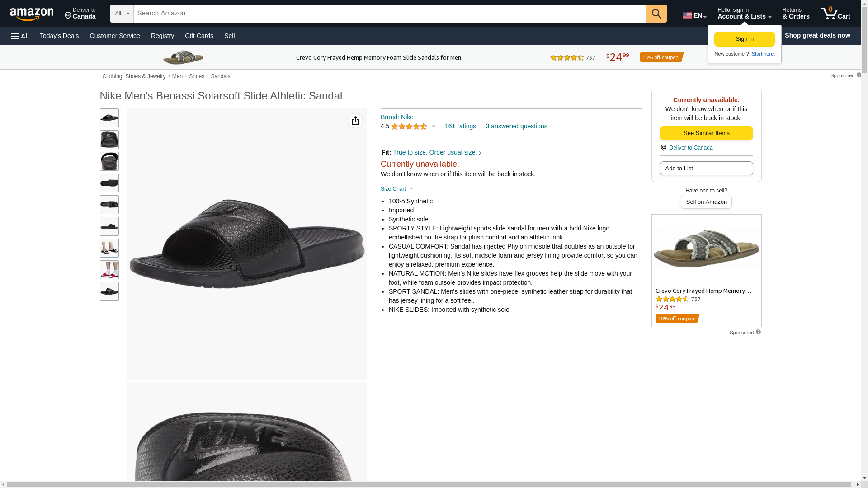Click the share icon on product image
This screenshot has width=868, height=488.
click(x=355, y=121)
